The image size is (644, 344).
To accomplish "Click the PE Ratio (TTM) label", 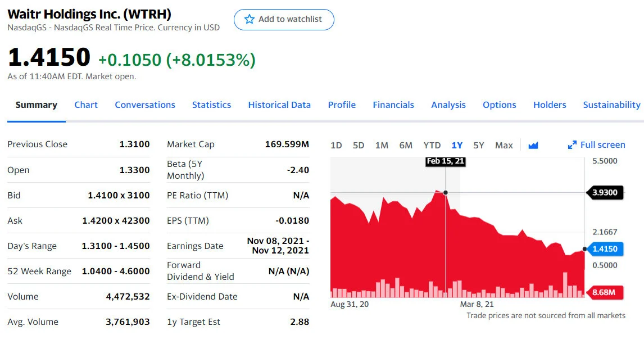I will (198, 195).
